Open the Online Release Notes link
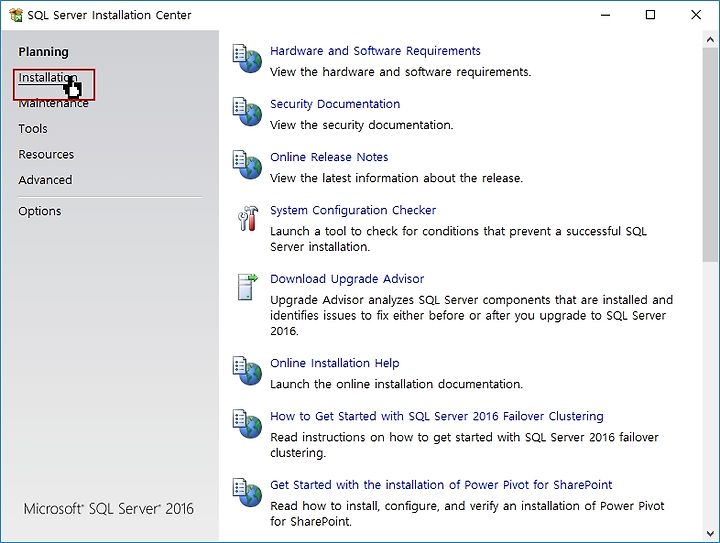720x543 pixels. 329,157
